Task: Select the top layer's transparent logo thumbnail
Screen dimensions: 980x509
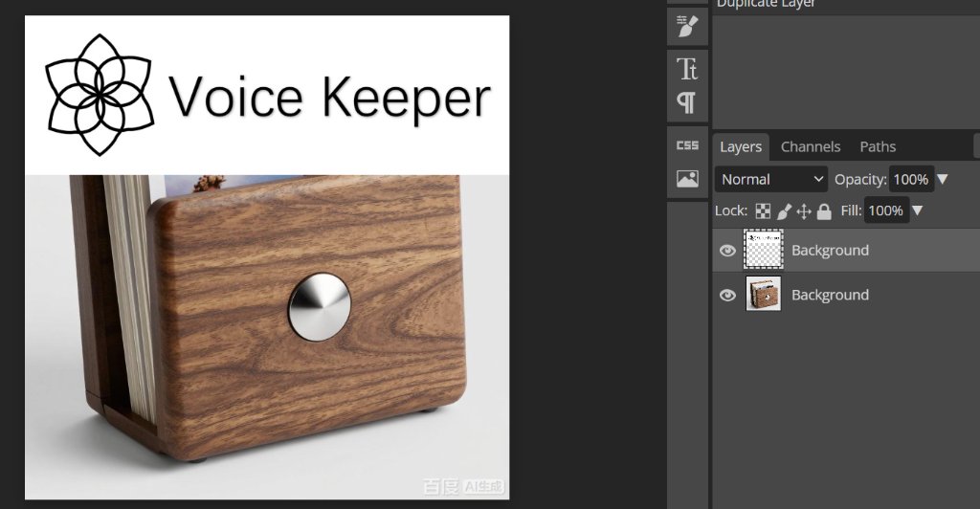Action: [x=763, y=250]
